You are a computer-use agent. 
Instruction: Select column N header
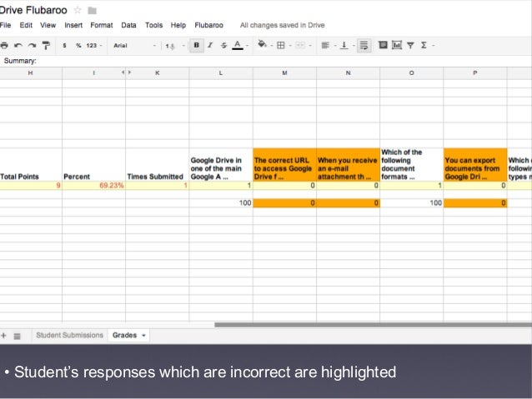[348, 72]
